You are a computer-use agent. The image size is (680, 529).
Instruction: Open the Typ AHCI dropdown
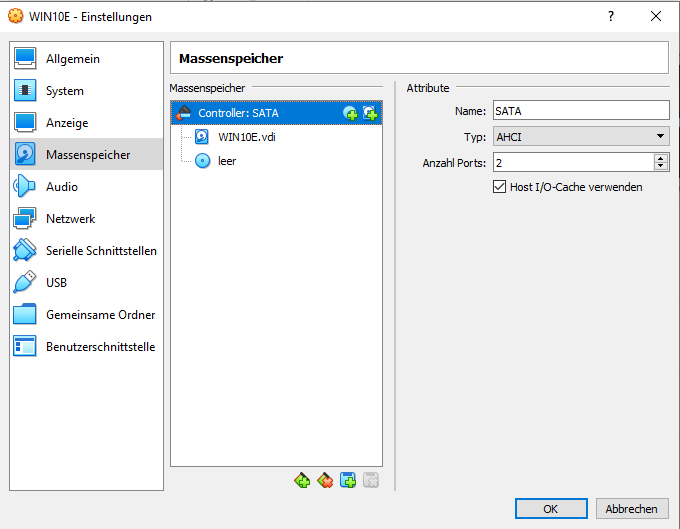[x=581, y=137]
